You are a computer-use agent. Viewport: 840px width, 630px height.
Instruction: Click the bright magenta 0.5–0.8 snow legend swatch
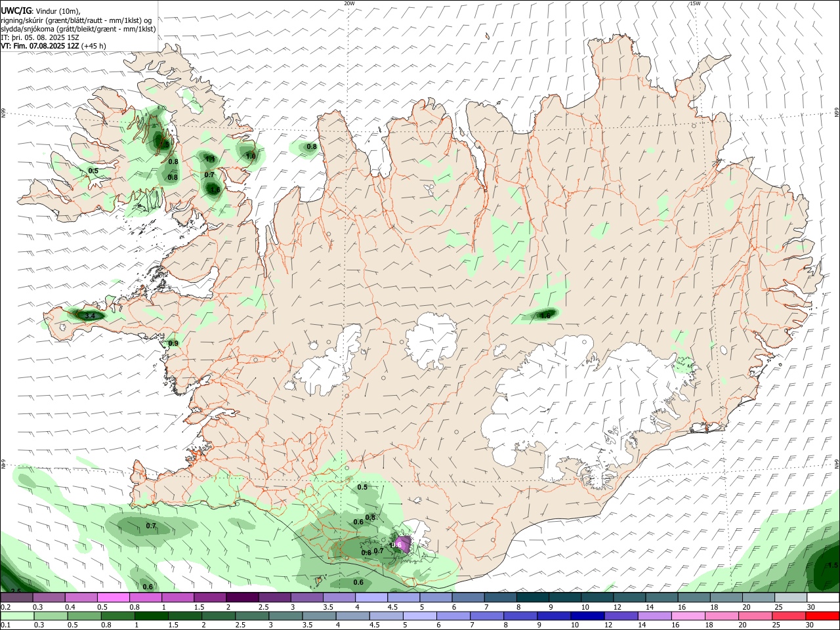click(114, 598)
